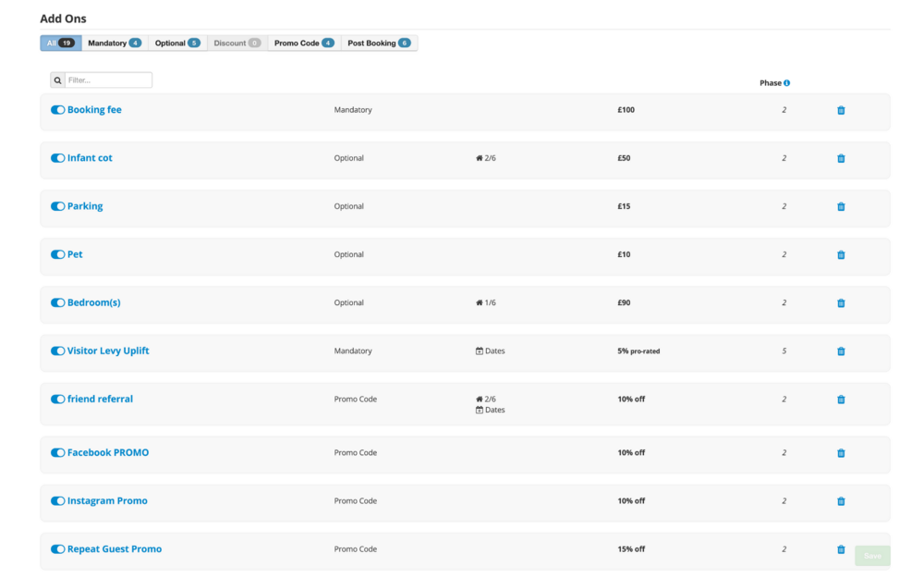
Task: Delete the Instagram Promo add-on
Action: (x=841, y=501)
